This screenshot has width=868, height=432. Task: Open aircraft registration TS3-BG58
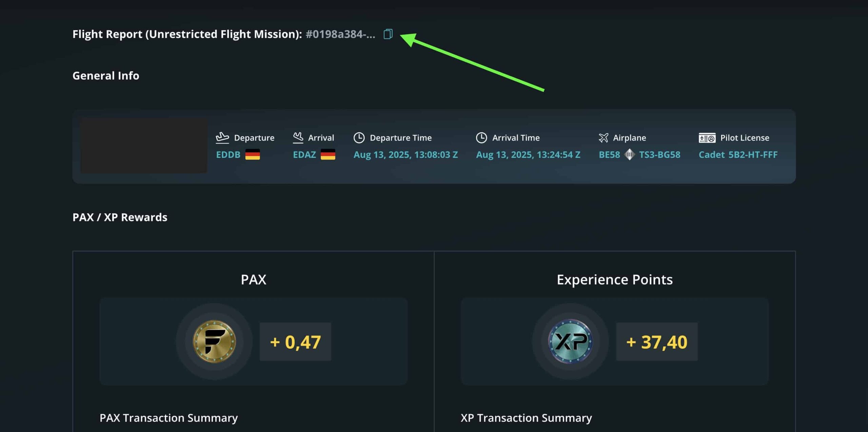(x=659, y=155)
